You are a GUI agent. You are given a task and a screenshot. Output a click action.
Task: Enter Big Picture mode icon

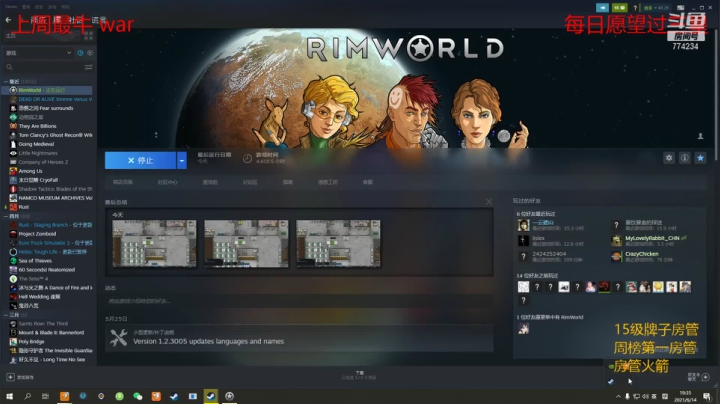(681, 8)
